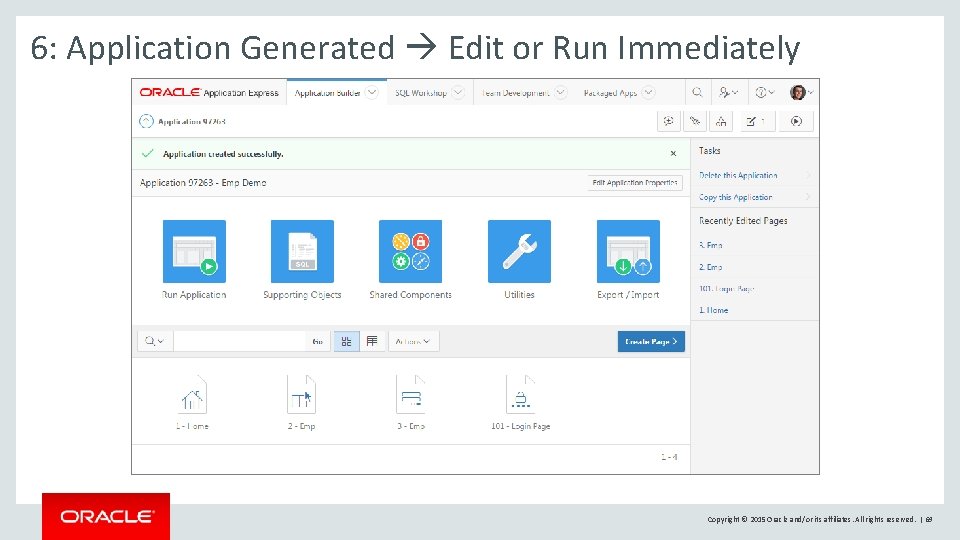Switch to View Report mode

tap(372, 342)
